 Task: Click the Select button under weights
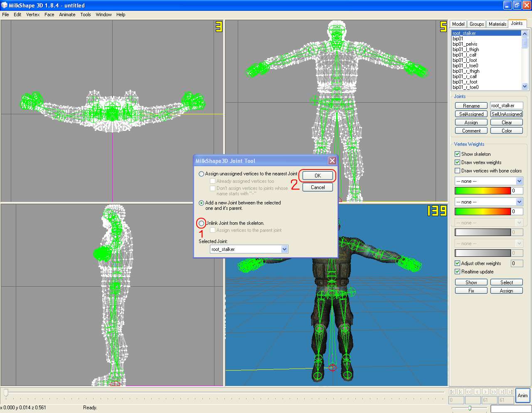[x=507, y=283]
